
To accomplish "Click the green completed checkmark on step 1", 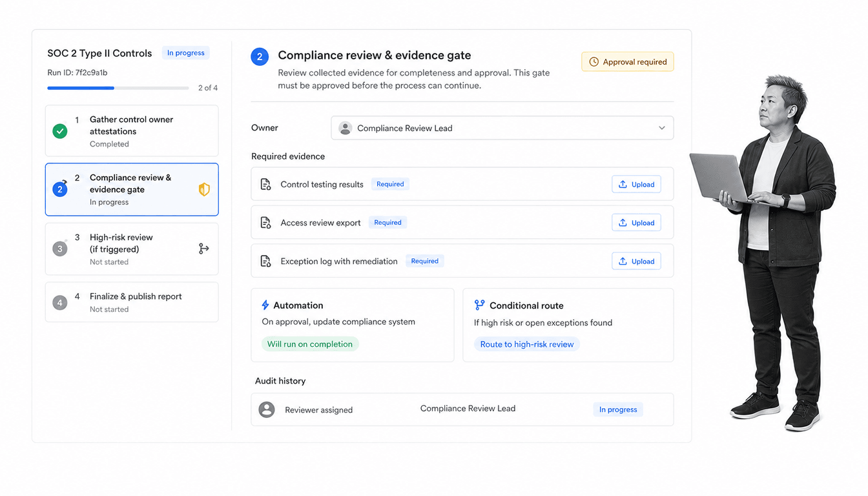I will pos(60,131).
